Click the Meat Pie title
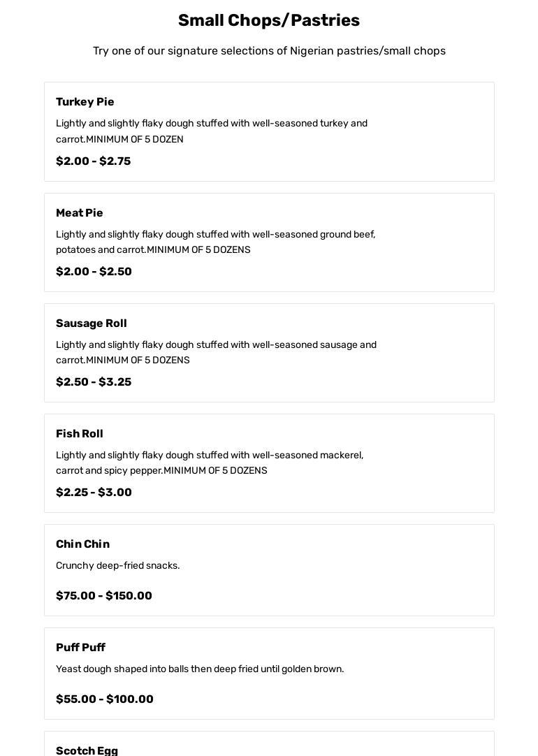Viewport: 538px width, 756px height. pos(79,213)
